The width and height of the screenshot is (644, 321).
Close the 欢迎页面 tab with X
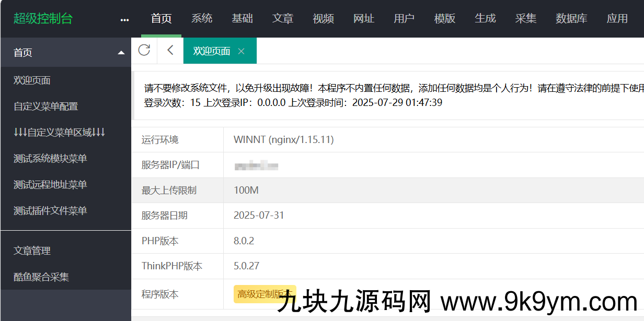pos(241,51)
